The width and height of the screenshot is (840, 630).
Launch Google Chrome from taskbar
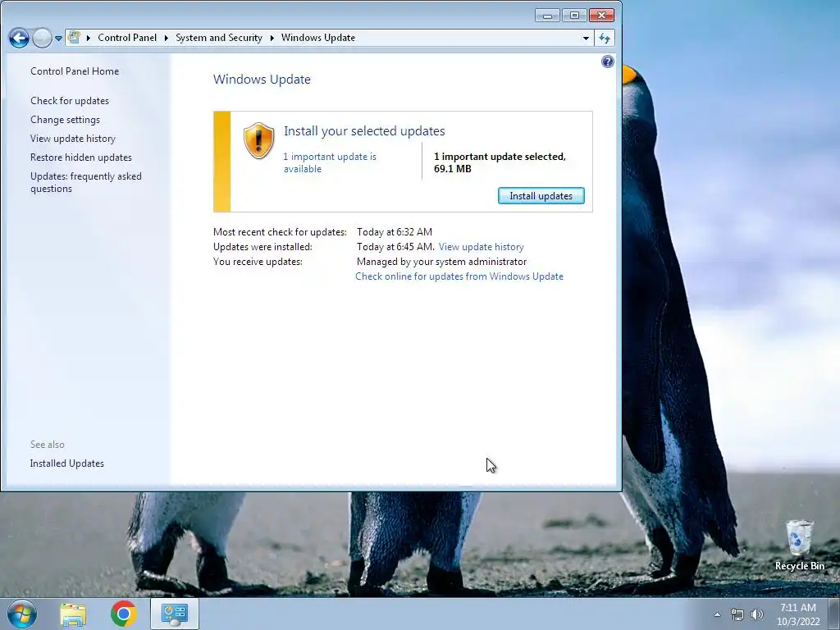(124, 614)
